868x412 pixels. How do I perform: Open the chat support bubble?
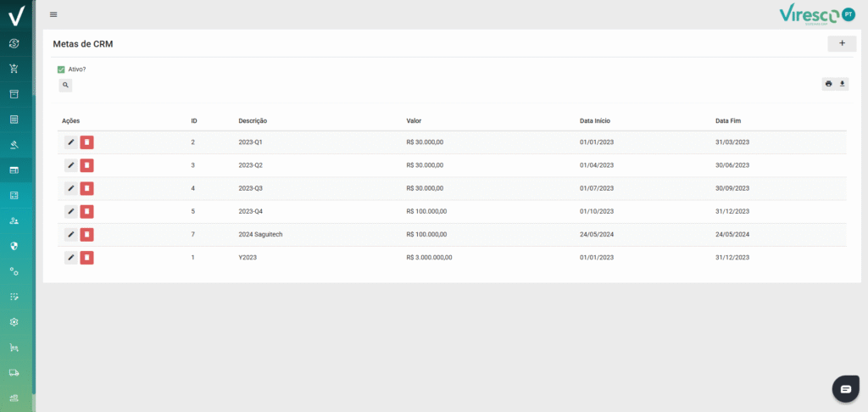pos(845,389)
